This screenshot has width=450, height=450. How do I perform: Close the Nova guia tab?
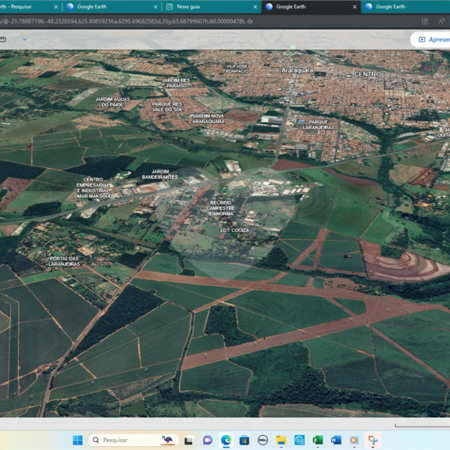coord(255,7)
